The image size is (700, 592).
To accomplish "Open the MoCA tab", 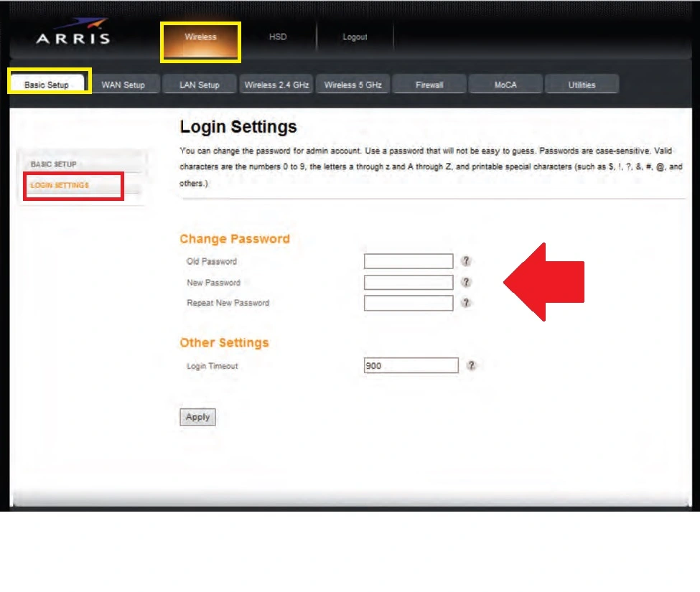I will click(505, 85).
